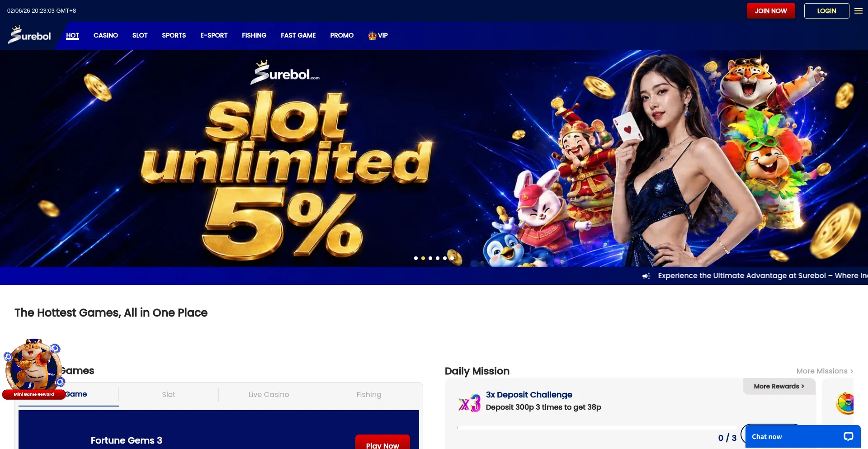
Task: Click the 0 / 3 mission counter
Action: click(x=727, y=438)
